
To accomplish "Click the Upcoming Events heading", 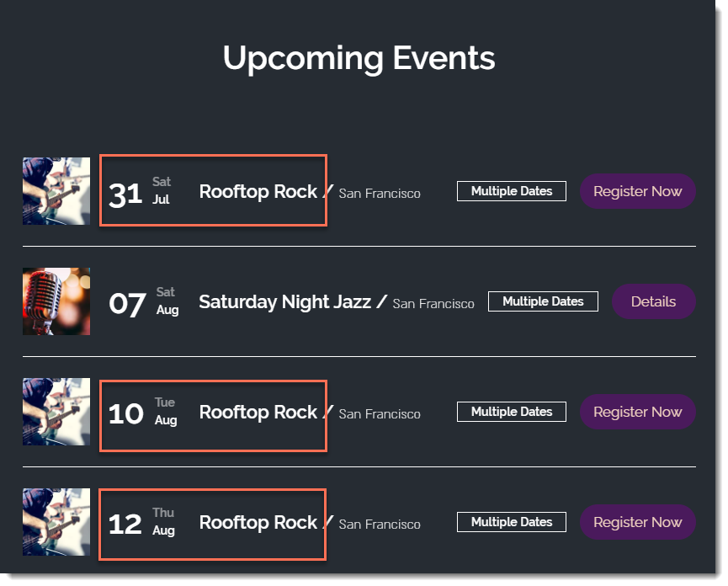I will [x=359, y=58].
